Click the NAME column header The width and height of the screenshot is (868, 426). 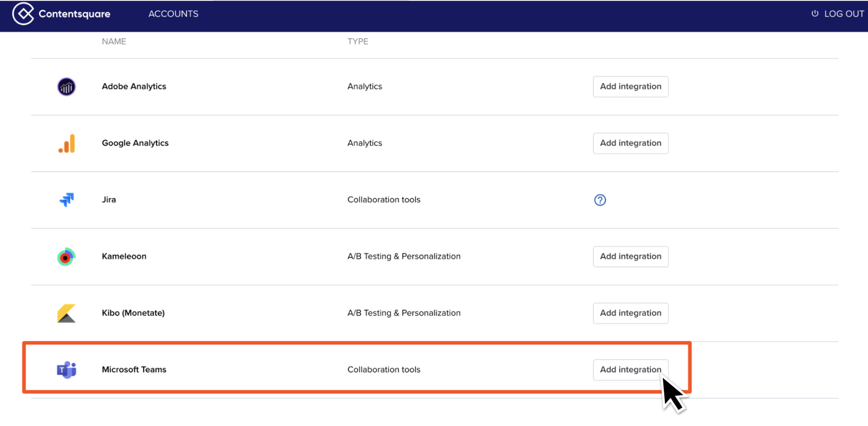coord(114,41)
